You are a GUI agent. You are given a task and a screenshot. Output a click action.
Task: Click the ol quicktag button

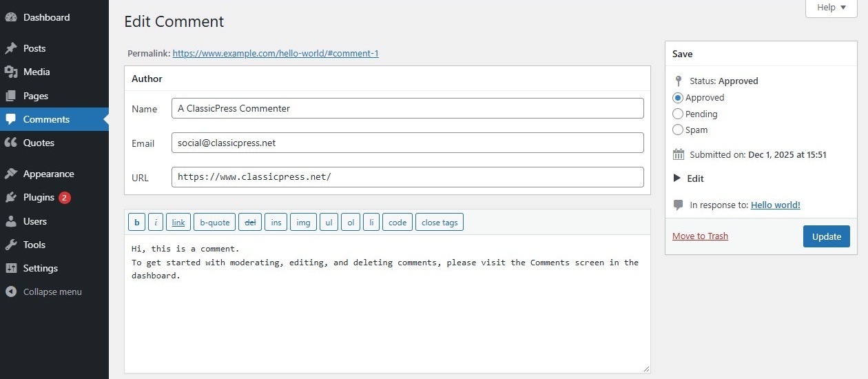pyautogui.click(x=351, y=222)
